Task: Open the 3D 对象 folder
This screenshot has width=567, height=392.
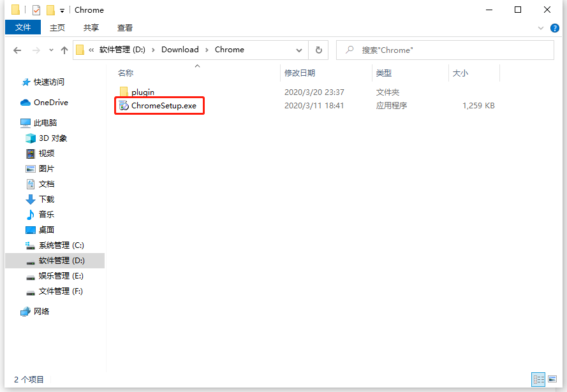Action: tap(47, 138)
